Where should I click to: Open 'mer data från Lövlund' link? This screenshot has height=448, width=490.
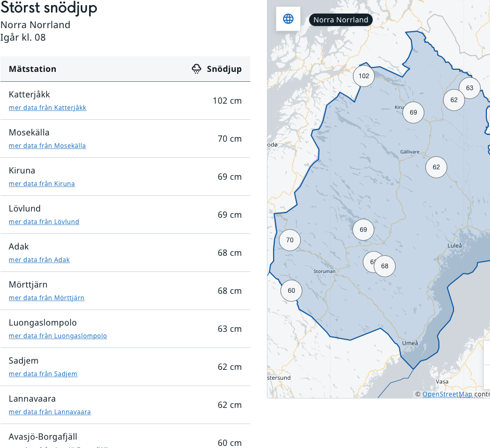pyautogui.click(x=44, y=222)
